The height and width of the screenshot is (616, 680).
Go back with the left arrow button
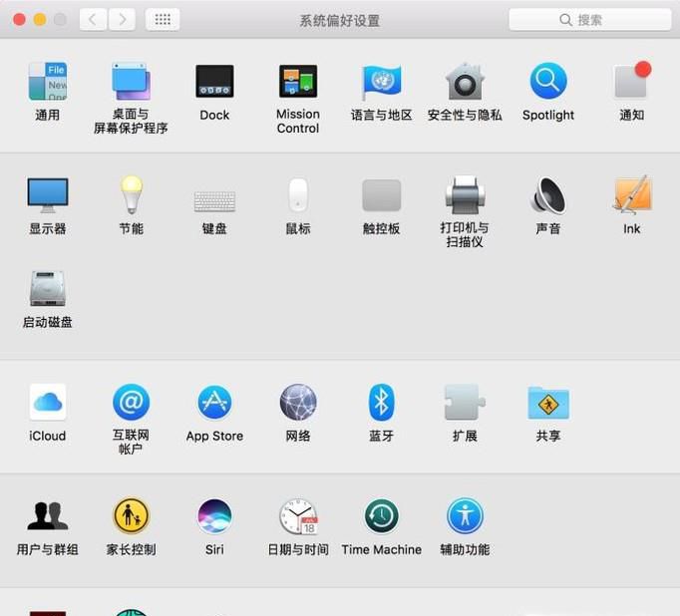pos(93,20)
